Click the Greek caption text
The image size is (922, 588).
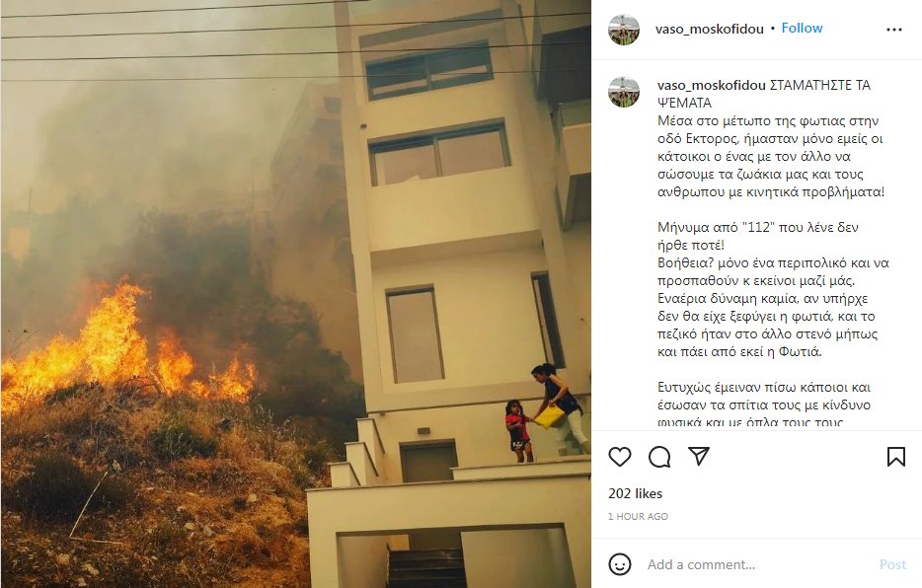(773, 255)
